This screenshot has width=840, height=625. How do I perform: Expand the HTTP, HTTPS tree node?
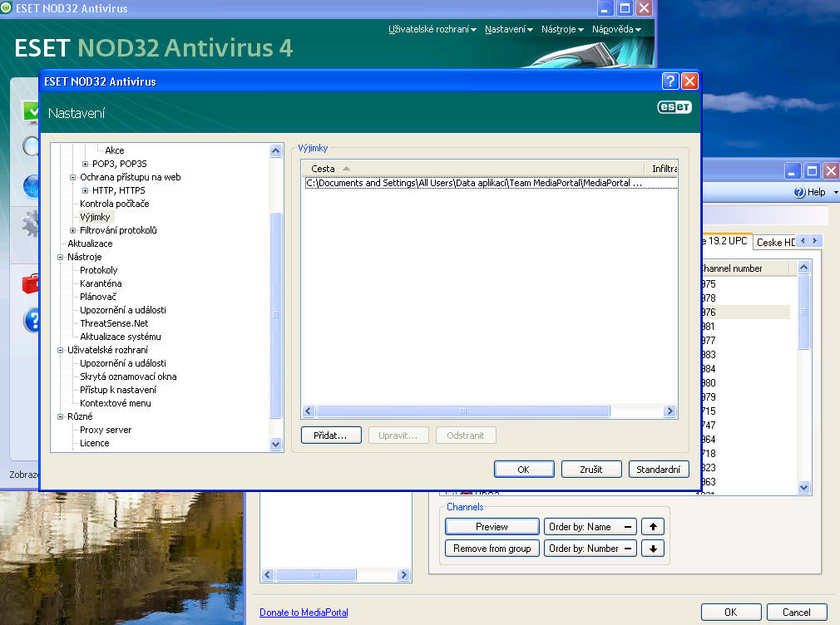pos(85,190)
